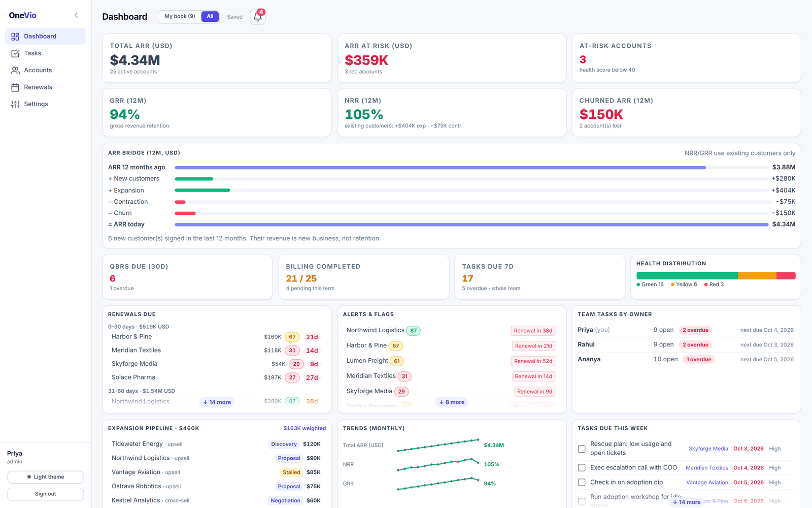
Task: Open Meridian Textiles renewal row
Action: point(217,351)
